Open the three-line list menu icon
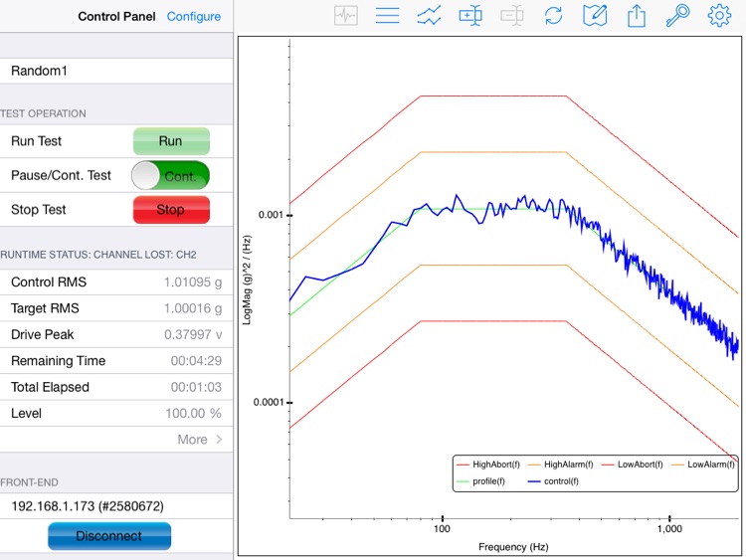The image size is (746, 560). point(387,16)
